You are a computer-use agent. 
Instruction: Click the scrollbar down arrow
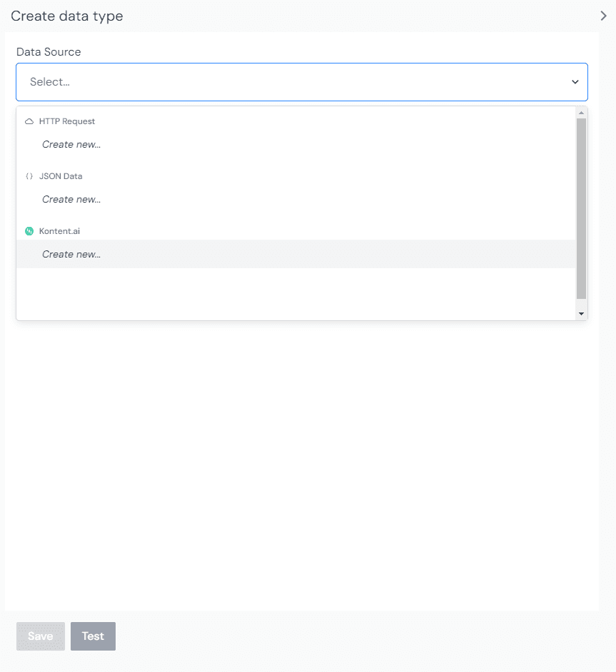pos(581,313)
